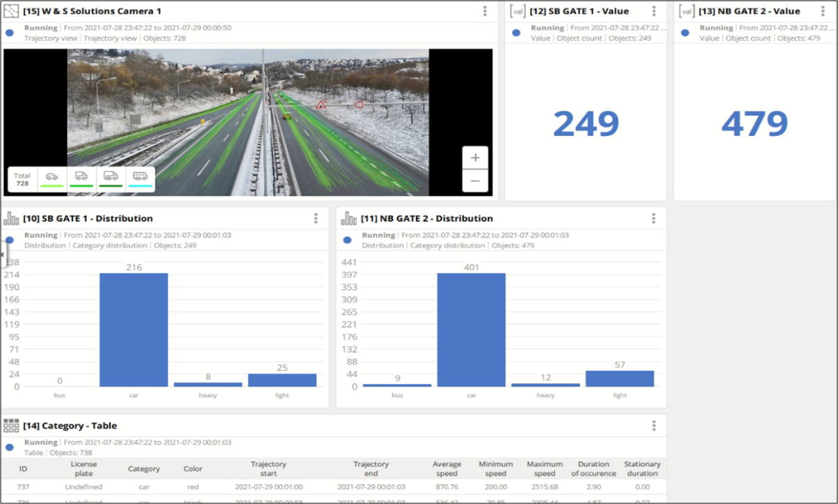Toggle the Running status dot on Camera 1
This screenshot has width=838, height=504.
point(8,32)
